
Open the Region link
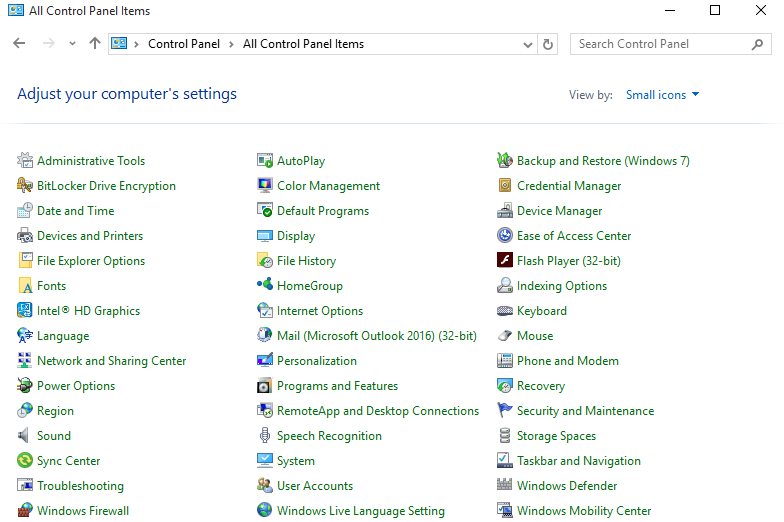point(56,411)
